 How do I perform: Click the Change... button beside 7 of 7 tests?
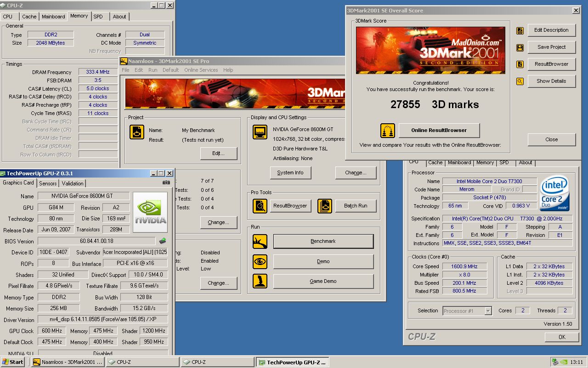(219, 223)
